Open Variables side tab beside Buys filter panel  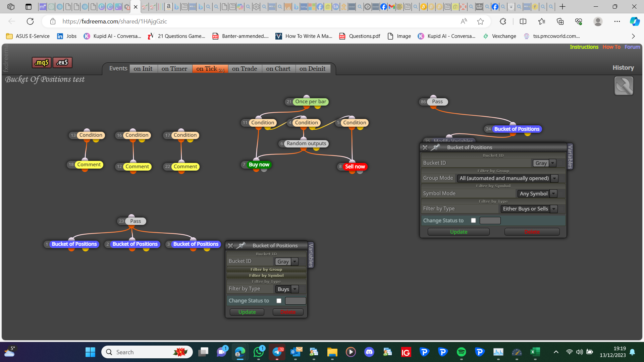coord(311,255)
